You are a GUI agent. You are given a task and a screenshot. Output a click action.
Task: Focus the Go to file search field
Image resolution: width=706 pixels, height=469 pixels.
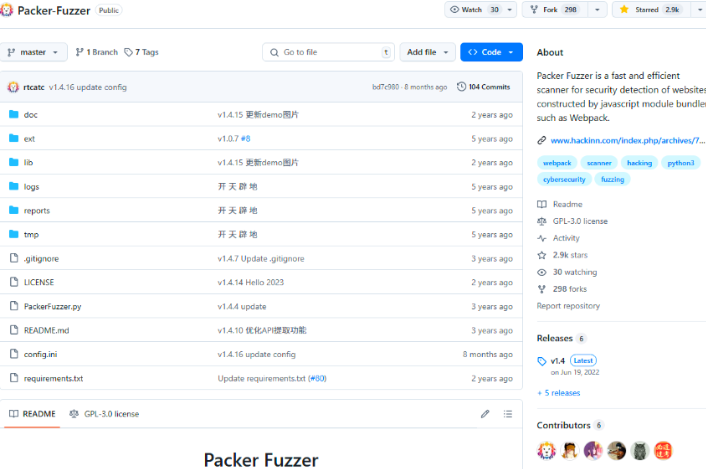click(x=328, y=52)
